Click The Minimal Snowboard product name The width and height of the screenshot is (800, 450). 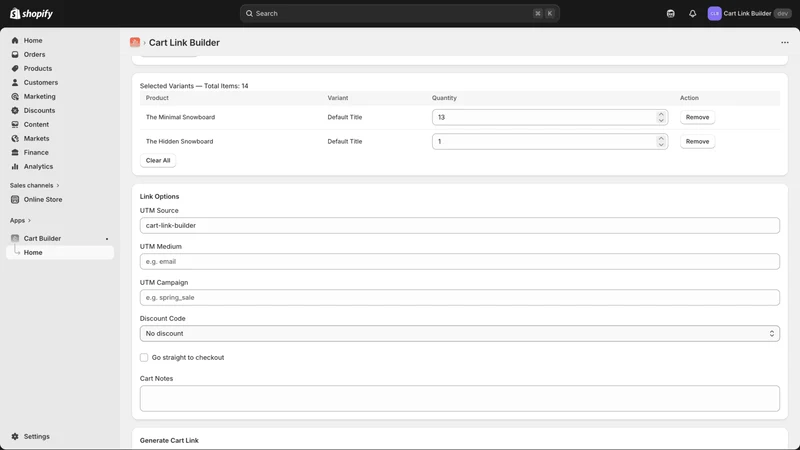coord(180,117)
